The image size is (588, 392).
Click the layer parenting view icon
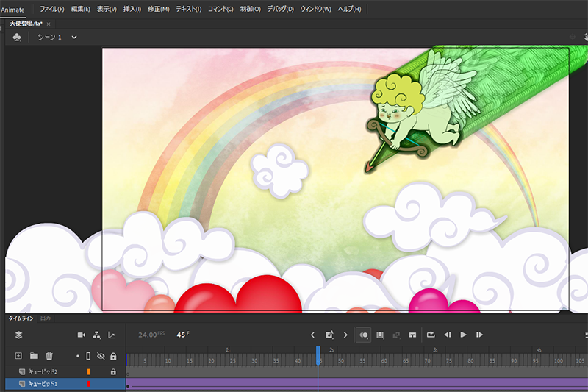tap(97, 335)
